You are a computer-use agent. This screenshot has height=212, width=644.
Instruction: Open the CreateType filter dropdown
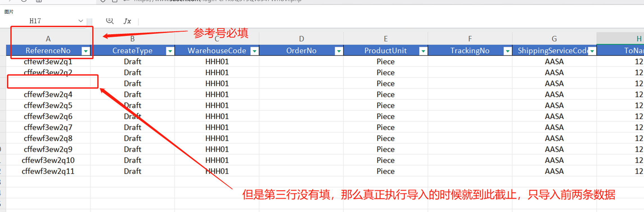coord(170,51)
